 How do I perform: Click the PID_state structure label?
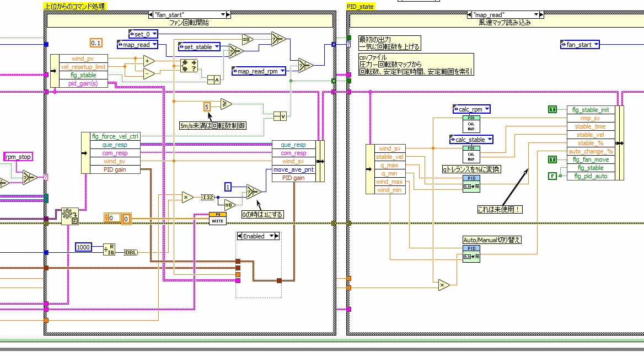pyautogui.click(x=360, y=7)
